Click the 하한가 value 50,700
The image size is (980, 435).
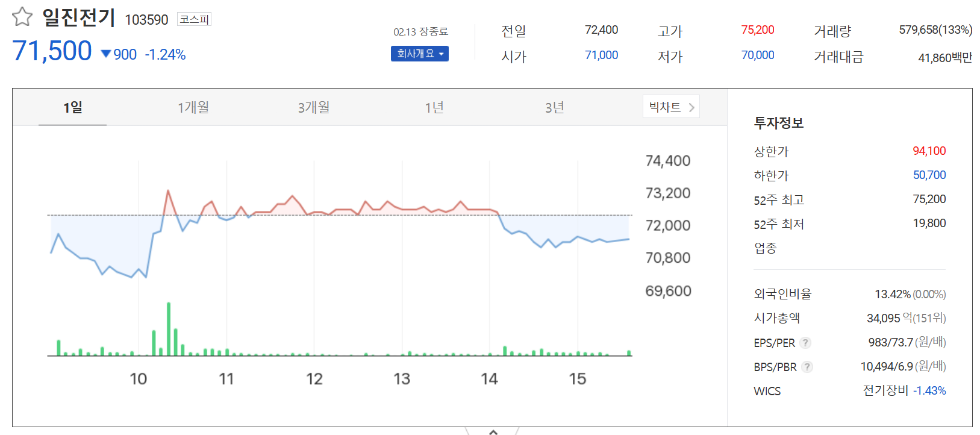[x=929, y=175]
